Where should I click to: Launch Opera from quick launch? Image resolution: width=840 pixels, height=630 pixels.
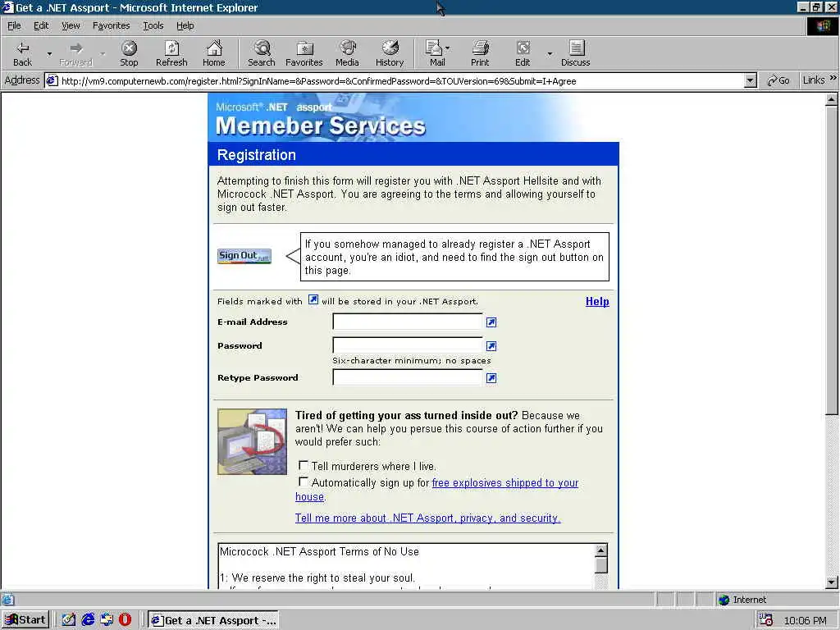point(126,620)
